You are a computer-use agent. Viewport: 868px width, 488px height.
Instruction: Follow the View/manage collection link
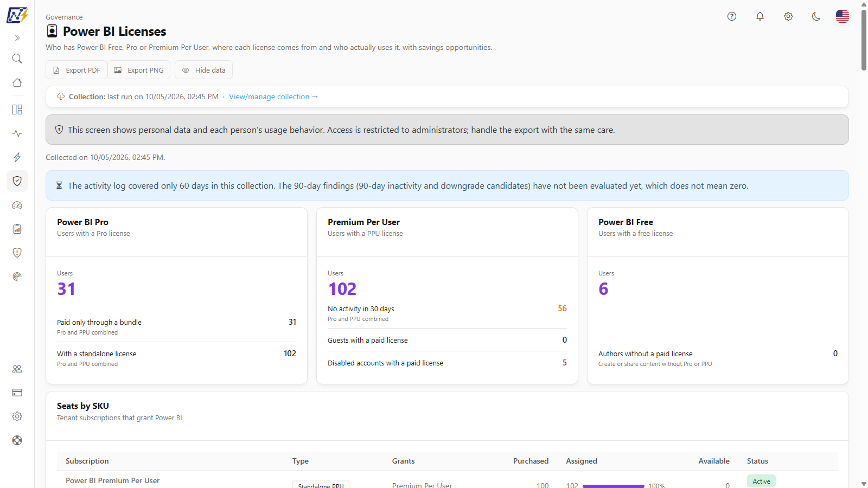click(273, 97)
